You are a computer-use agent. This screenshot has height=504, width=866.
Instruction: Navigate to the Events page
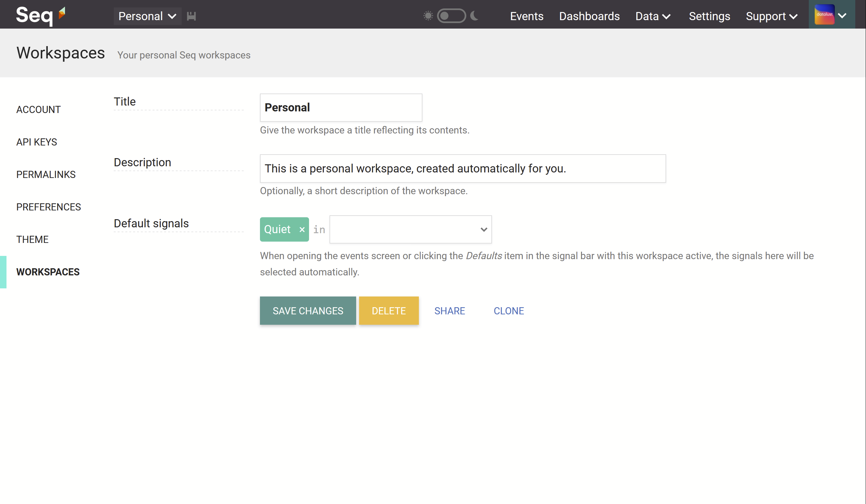pyautogui.click(x=526, y=16)
